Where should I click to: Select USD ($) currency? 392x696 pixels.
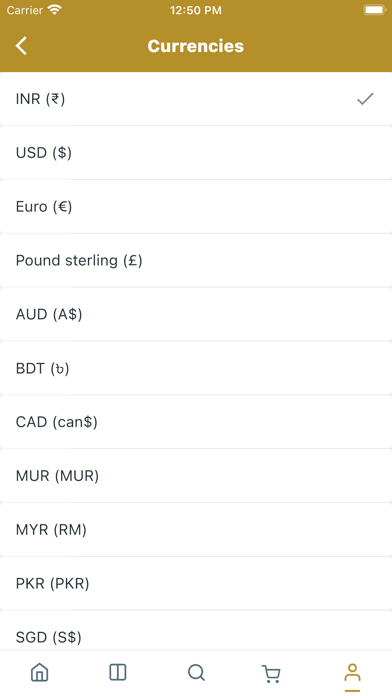tap(196, 153)
